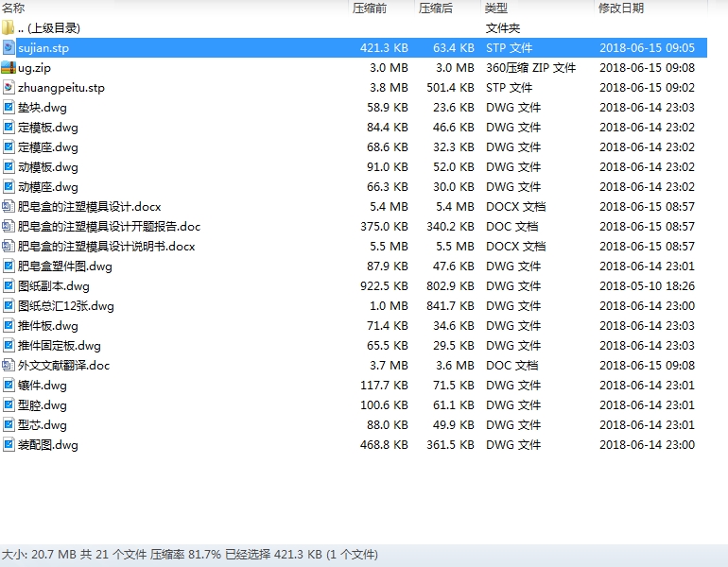Click the zhuangpeitu.stp file icon

8,88
